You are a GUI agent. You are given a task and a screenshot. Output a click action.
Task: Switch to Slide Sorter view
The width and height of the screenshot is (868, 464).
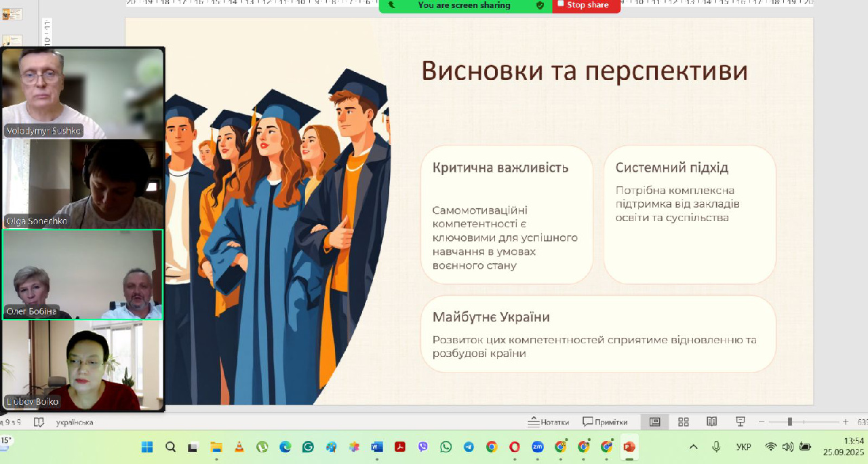point(684,422)
